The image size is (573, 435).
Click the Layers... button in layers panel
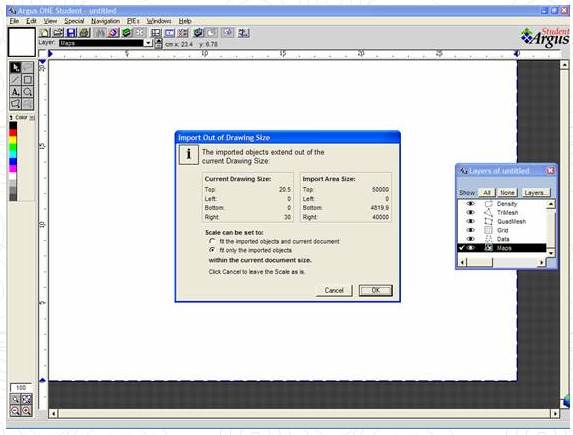[x=535, y=193]
